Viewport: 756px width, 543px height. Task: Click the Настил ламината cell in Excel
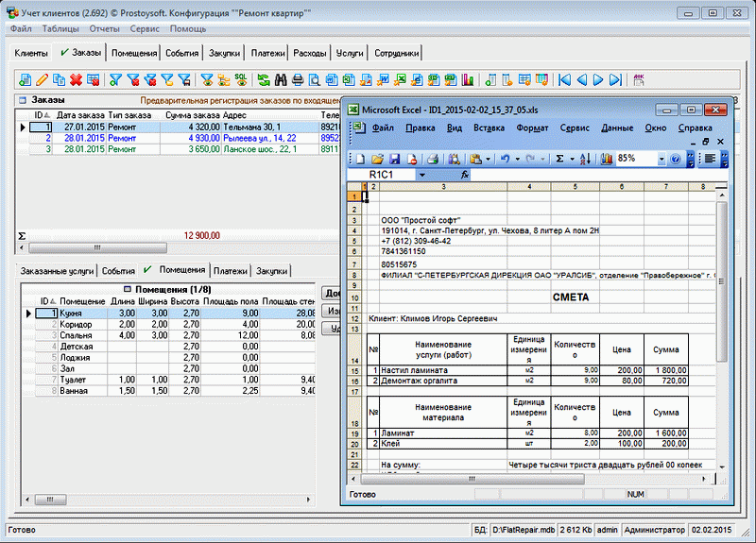(443, 370)
